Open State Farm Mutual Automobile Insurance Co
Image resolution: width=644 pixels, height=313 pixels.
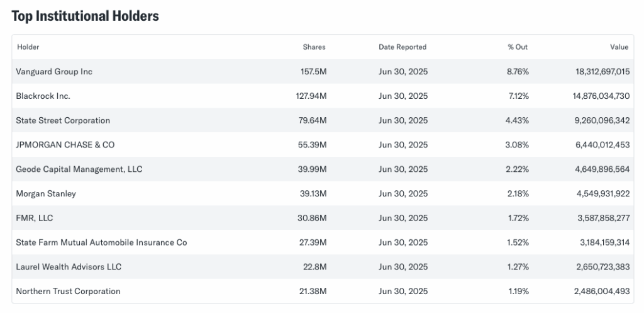pos(101,242)
